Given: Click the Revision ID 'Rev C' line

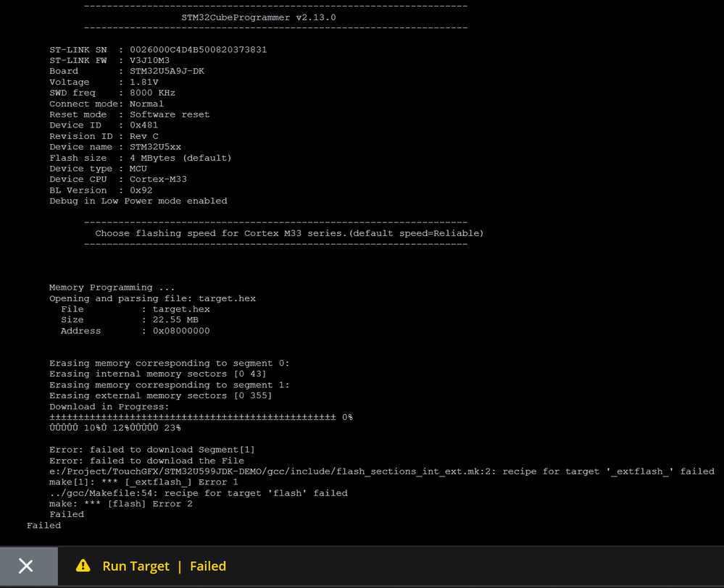Looking at the screenshot, I should tap(104, 136).
